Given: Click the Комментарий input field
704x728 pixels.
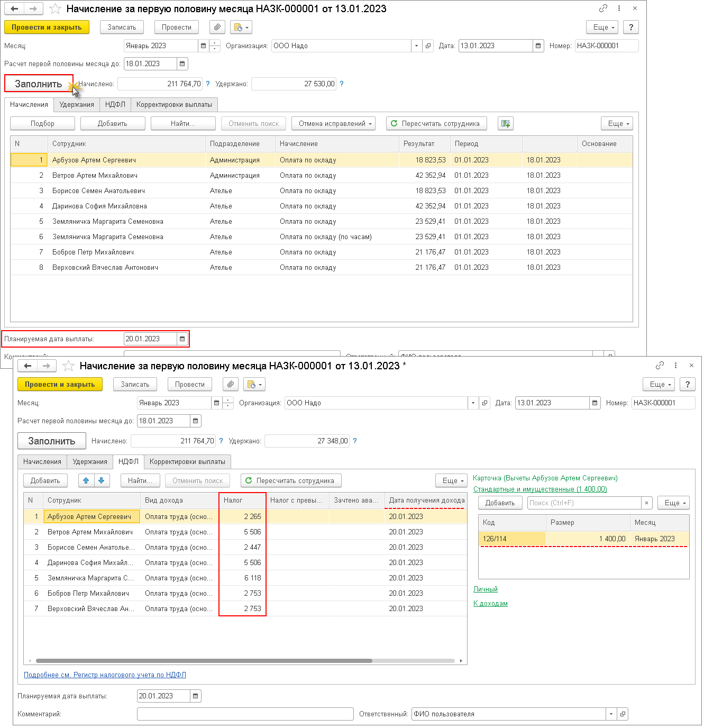Looking at the screenshot, I should [x=245, y=714].
